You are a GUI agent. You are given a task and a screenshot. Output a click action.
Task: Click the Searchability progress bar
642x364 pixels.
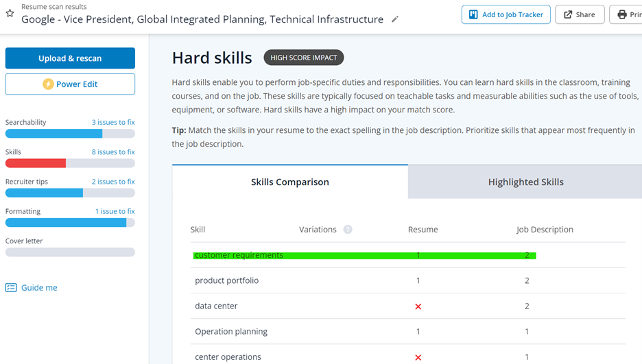click(x=70, y=134)
